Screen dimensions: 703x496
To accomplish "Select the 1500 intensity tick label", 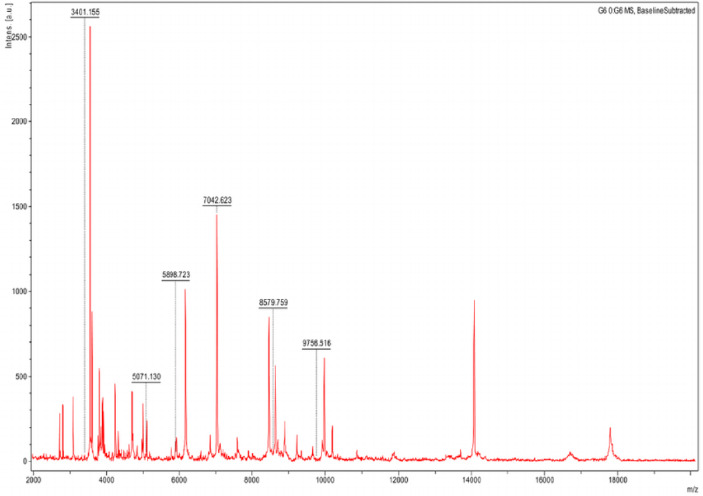I will (x=19, y=207).
